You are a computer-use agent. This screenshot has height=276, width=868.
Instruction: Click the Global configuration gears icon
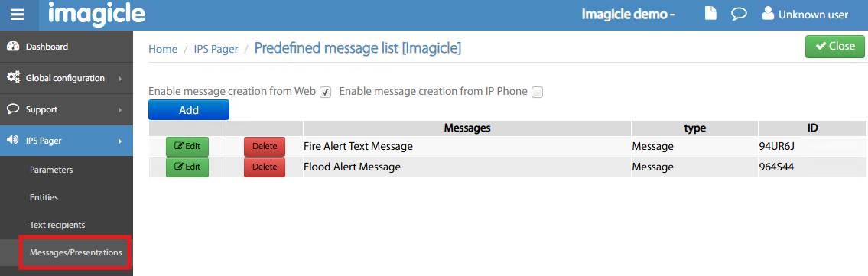(13, 78)
